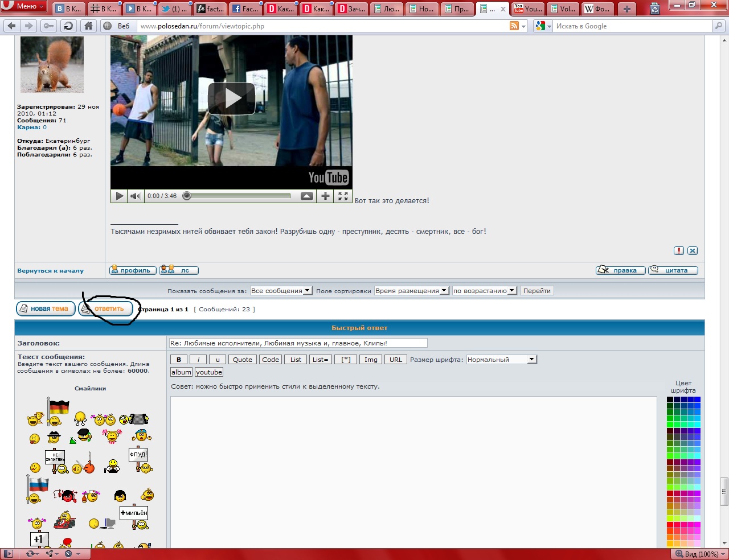Open the font size 'Нормальный' dropdown

501,360
